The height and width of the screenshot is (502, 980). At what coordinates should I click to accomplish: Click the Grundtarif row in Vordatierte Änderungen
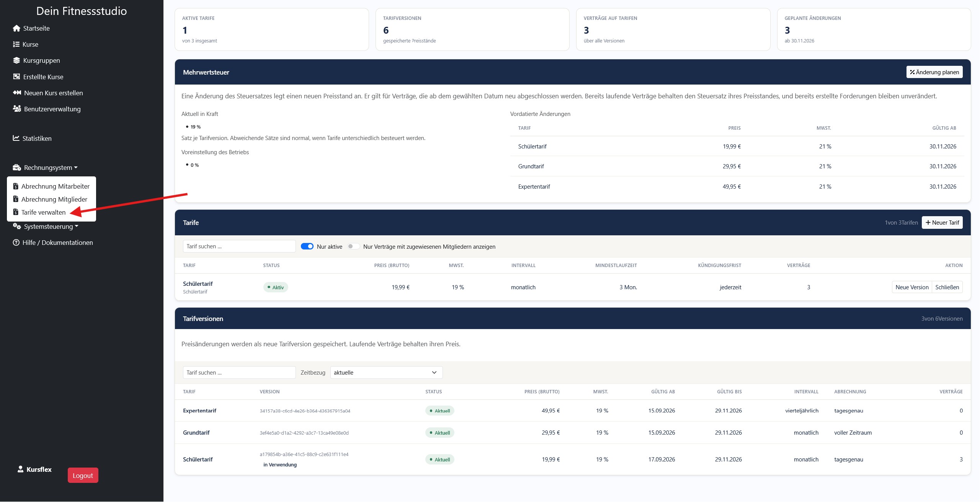point(737,166)
